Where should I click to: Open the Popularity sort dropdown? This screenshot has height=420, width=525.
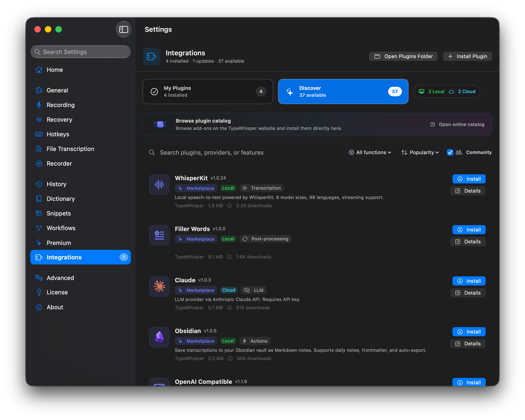pyautogui.click(x=420, y=152)
